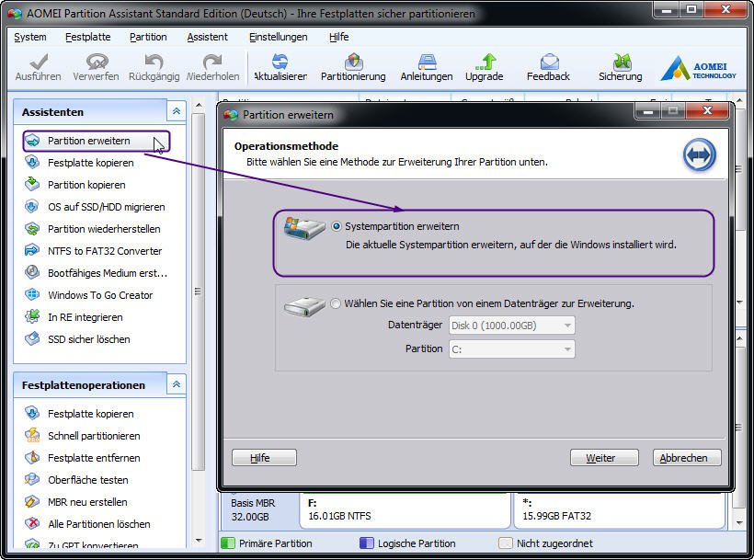Click the MBR neu erstellen icon
The width and height of the screenshot is (754, 560).
tap(33, 502)
